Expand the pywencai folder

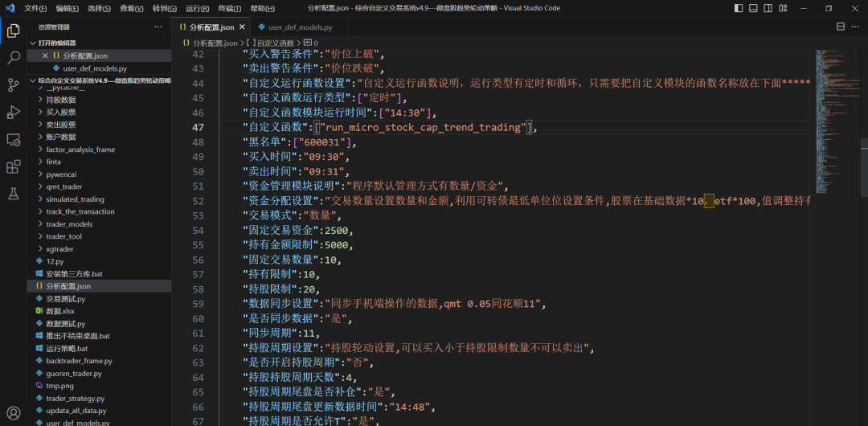(x=100, y=174)
